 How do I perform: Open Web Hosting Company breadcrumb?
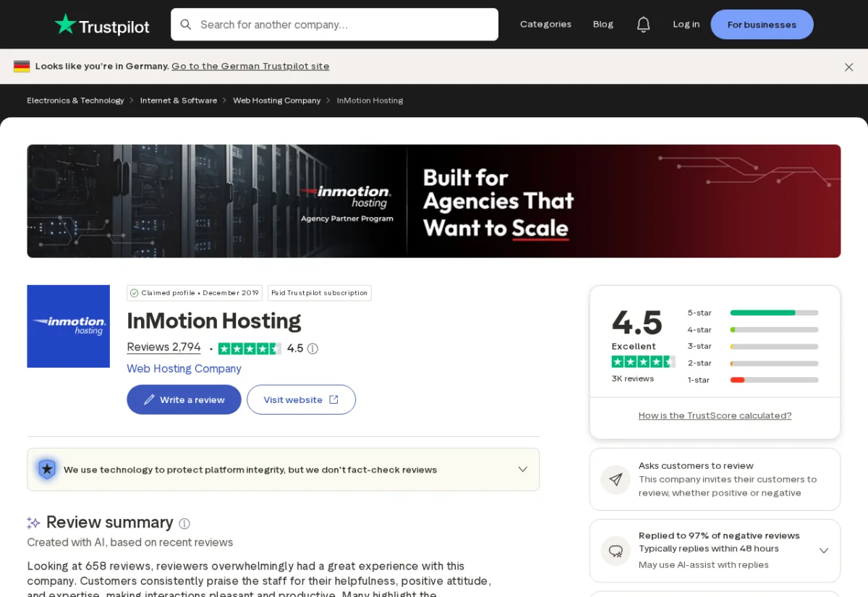tap(276, 101)
